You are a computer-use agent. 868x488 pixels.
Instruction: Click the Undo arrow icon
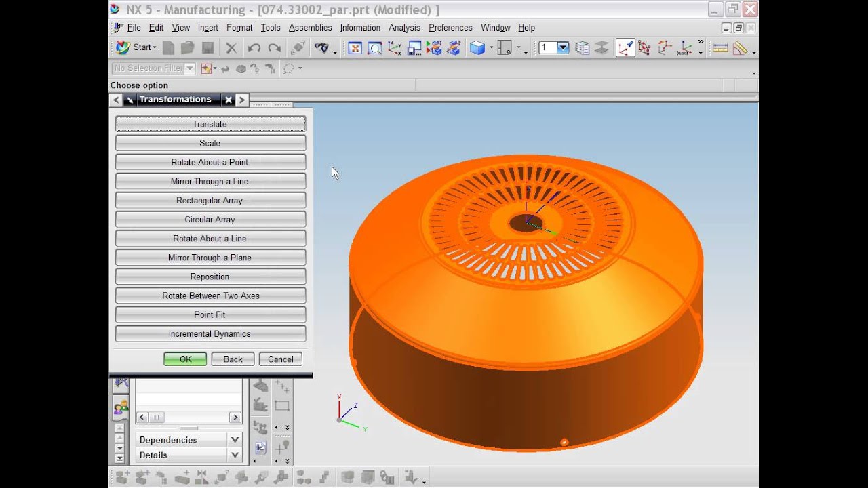coord(254,47)
